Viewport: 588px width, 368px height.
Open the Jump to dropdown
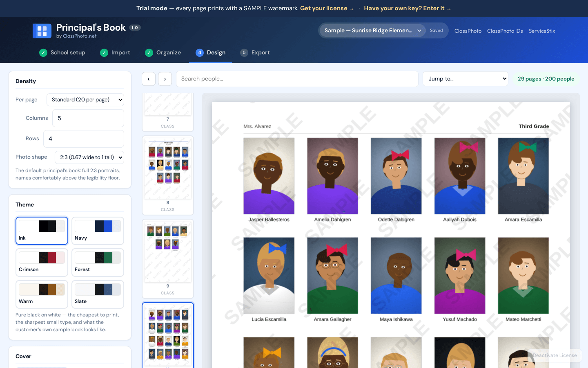(465, 79)
